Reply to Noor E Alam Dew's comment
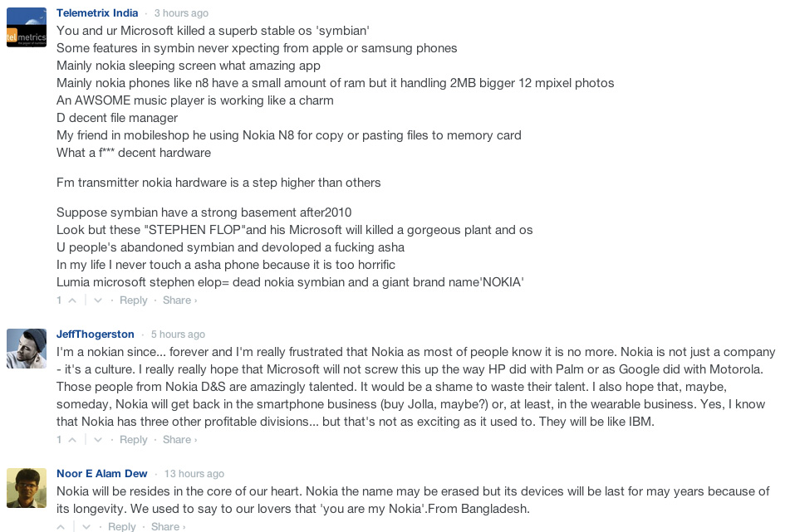This screenshot has width=785, height=532. click(121, 526)
